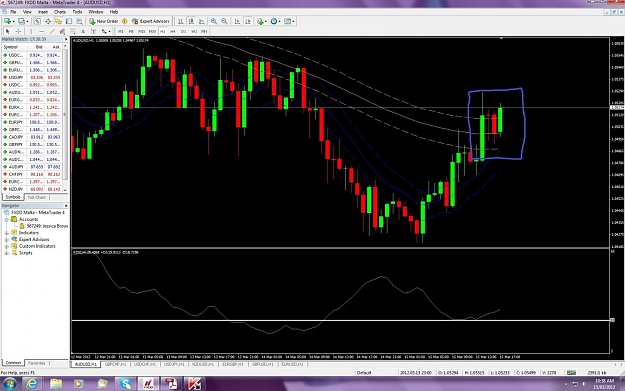Open Skype from the Windows taskbar
This screenshot has height=391, width=625.
[125, 384]
